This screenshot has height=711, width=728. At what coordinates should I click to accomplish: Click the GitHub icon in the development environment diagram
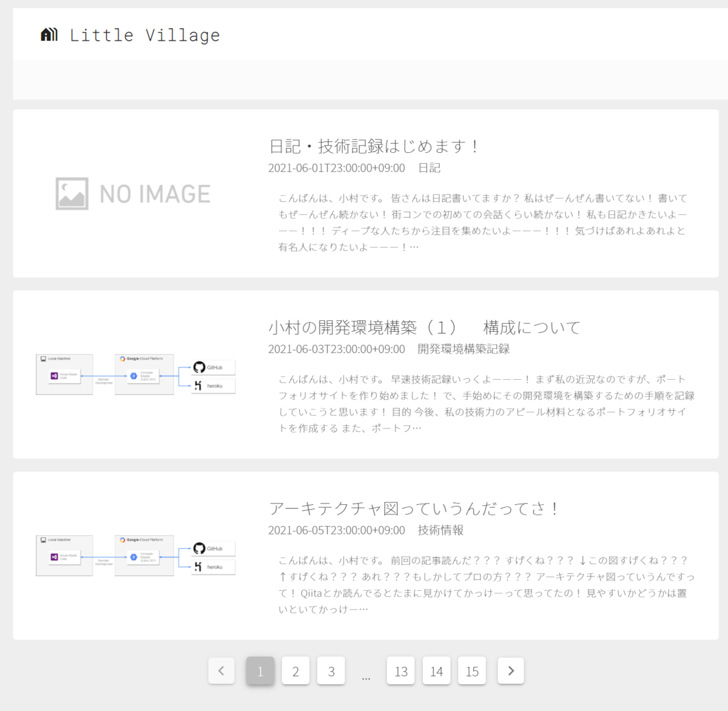200,367
